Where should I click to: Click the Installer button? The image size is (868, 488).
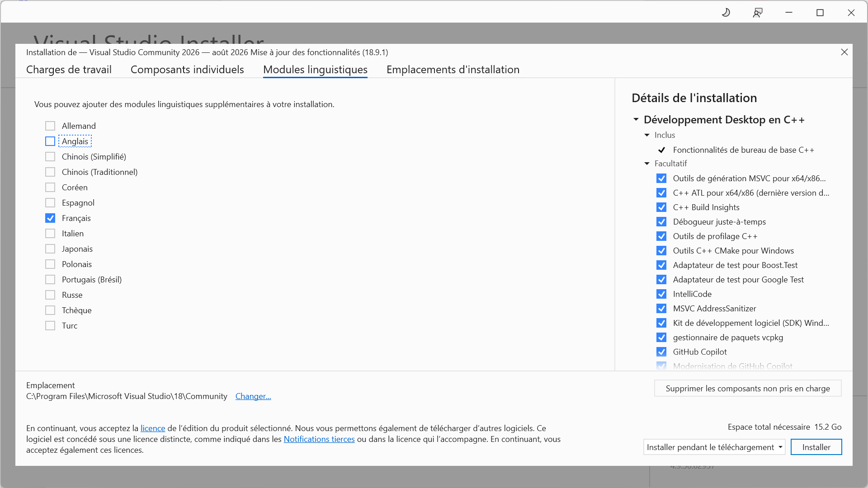click(x=816, y=447)
